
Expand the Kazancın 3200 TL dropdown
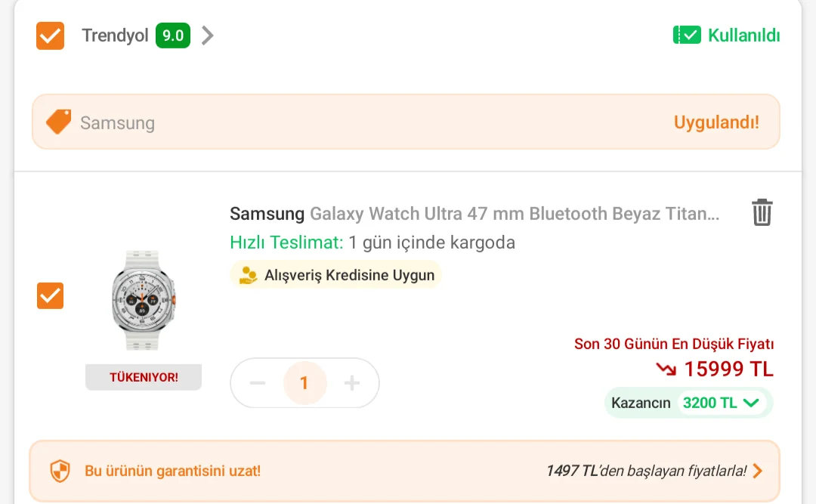pos(751,403)
